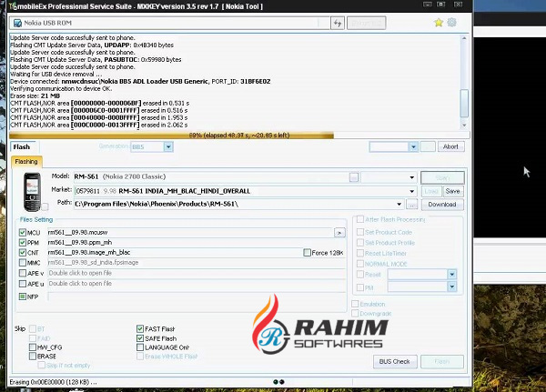This screenshot has height=392, width=546.
Task: Click the log scrollbar up arrow
Action: (x=464, y=38)
